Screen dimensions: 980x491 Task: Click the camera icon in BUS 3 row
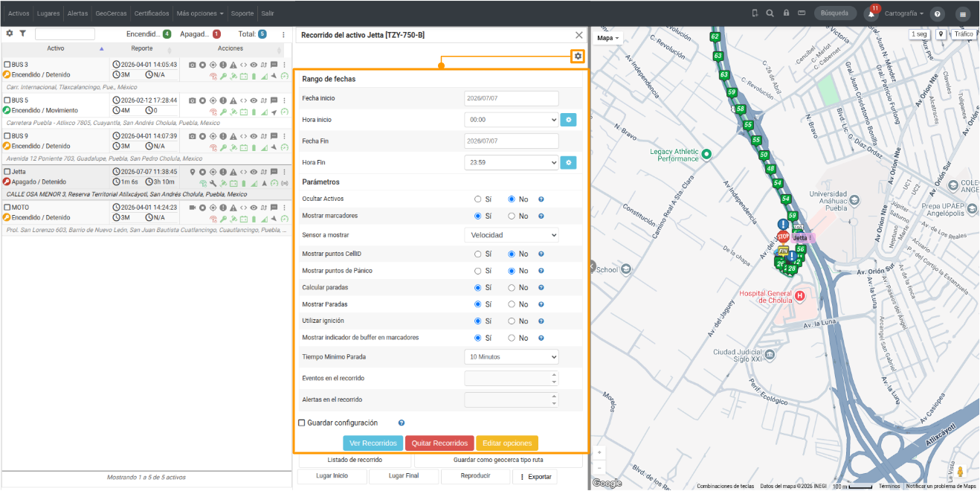[x=193, y=65]
